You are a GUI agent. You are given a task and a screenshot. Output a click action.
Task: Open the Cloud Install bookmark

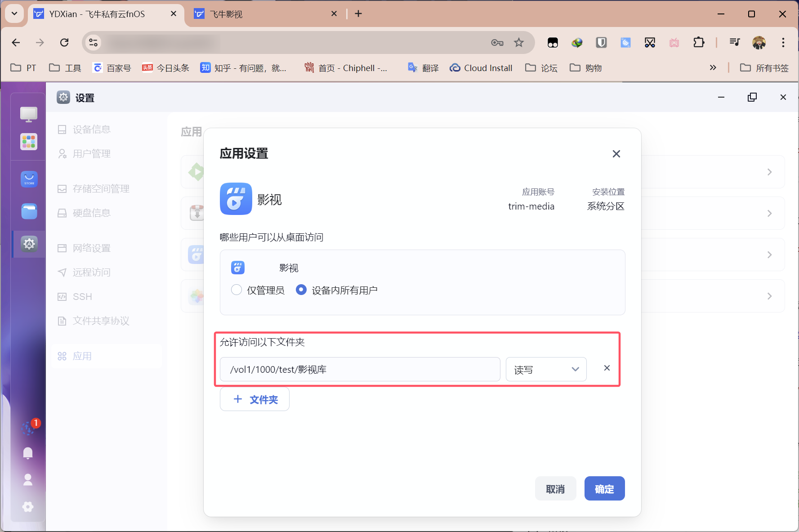[481, 68]
